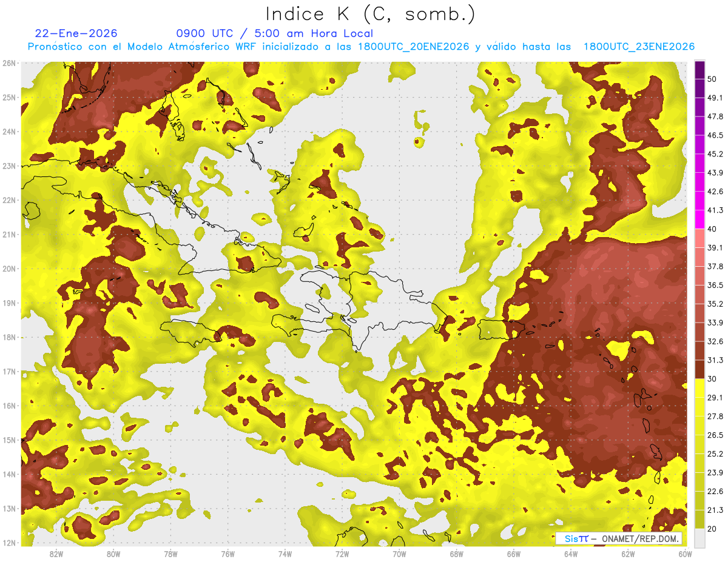The image size is (728, 562).
Task: Click the legend value 46.5
Action: [x=715, y=135]
